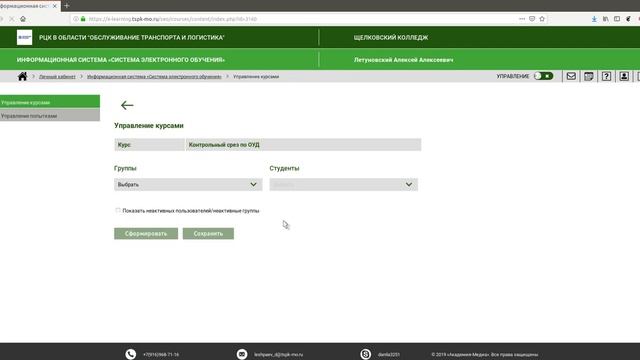640x360 pixels.
Task: Click the phone icon in the footer
Action: click(131, 354)
